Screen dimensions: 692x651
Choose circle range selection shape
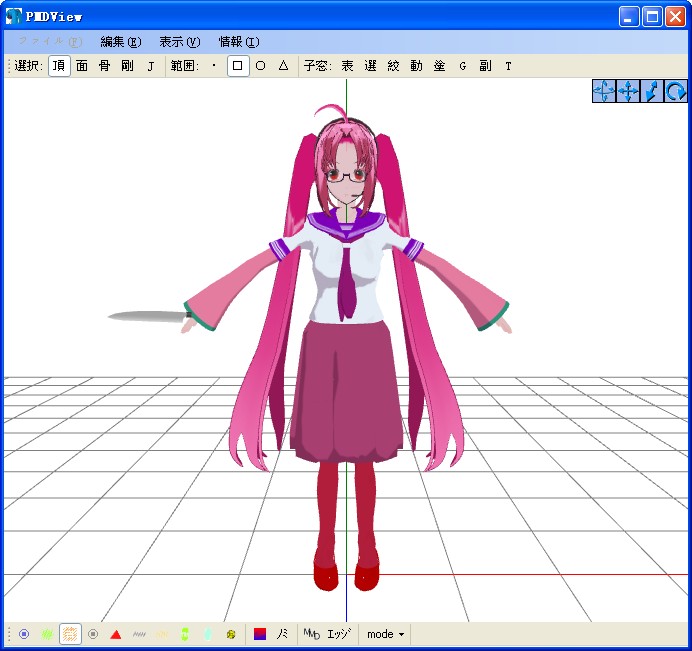[261, 66]
